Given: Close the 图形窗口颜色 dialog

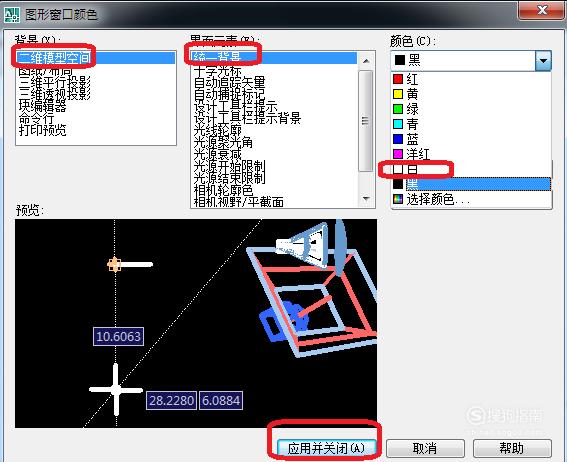Looking at the screenshot, I should [541, 10].
